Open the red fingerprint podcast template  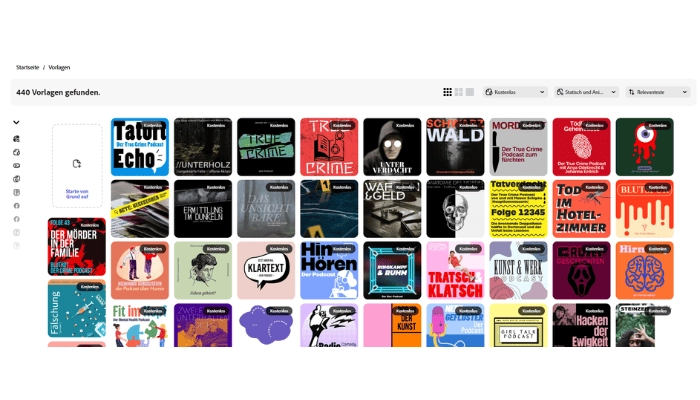[x=582, y=147]
